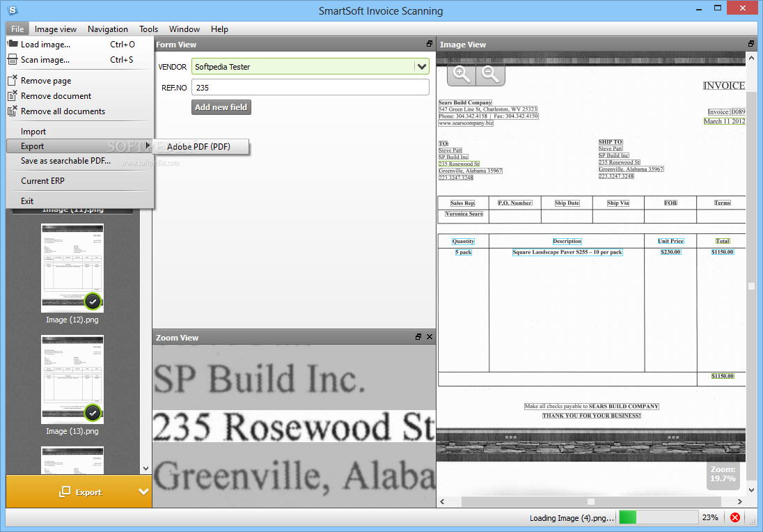The image size is (763, 532).
Task: Select Current ERP menu entry
Action: (80, 180)
